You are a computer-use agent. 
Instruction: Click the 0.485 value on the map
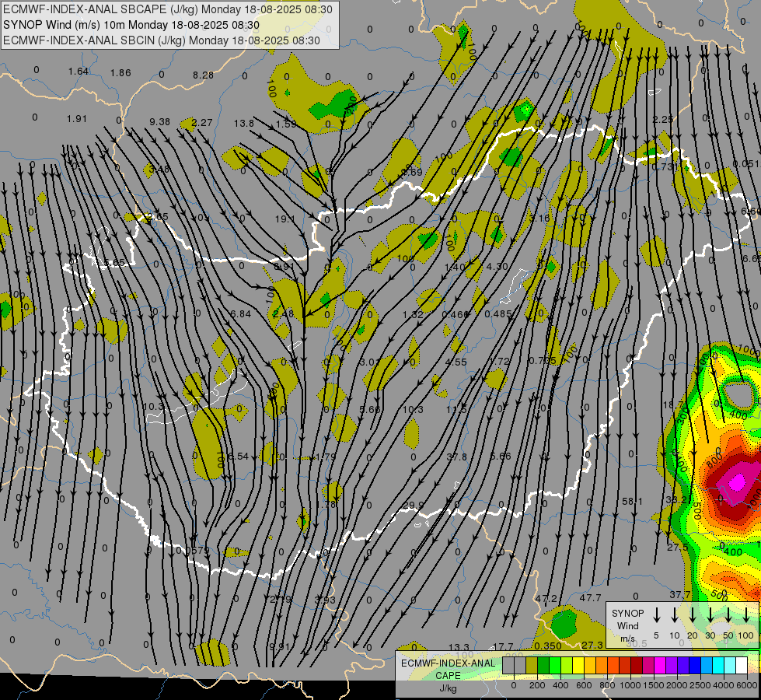pyautogui.click(x=498, y=313)
